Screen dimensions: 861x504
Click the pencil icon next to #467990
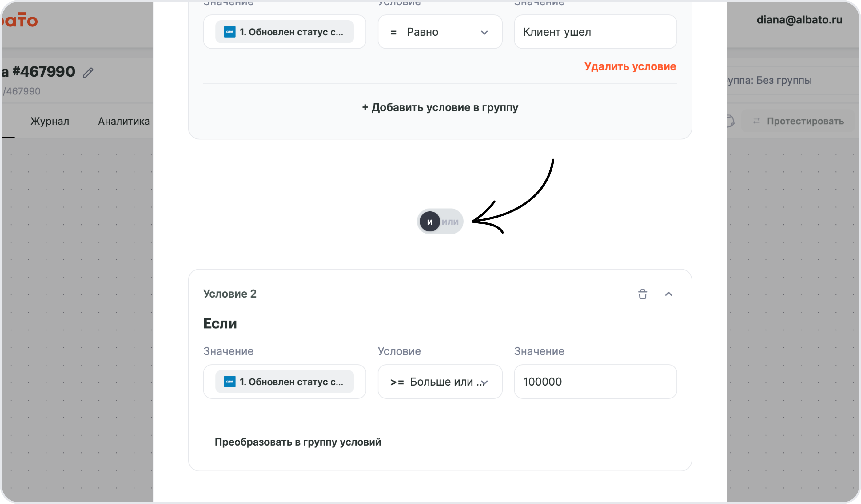[x=88, y=72]
